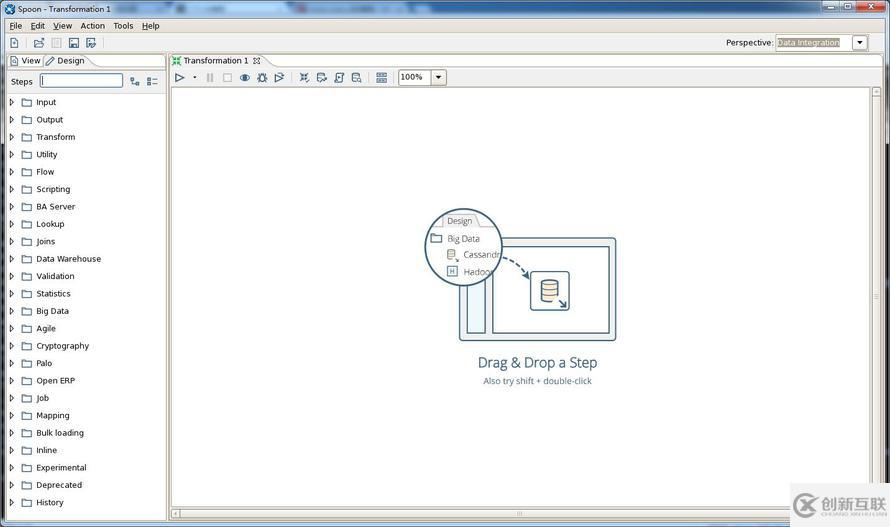Run impact analysis on database icon
Viewport: 890px width, 527px height.
pos(322,77)
